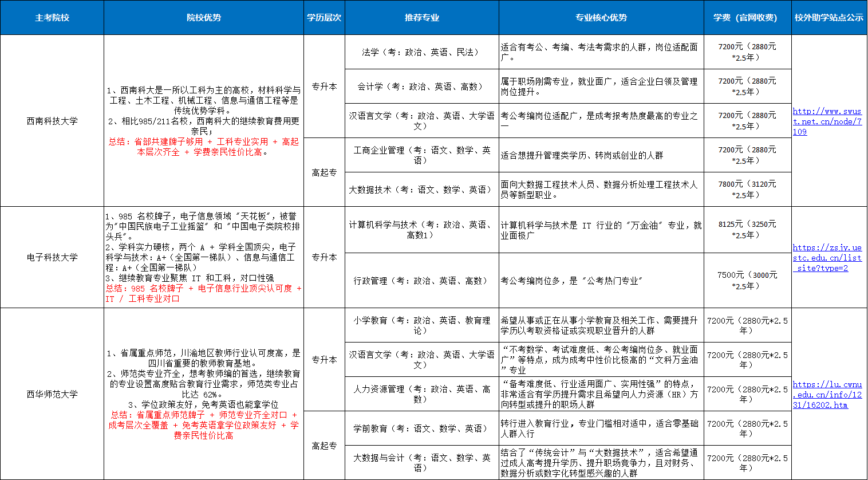Select 专升本 level cell for 西华师范大学

(x=324, y=360)
